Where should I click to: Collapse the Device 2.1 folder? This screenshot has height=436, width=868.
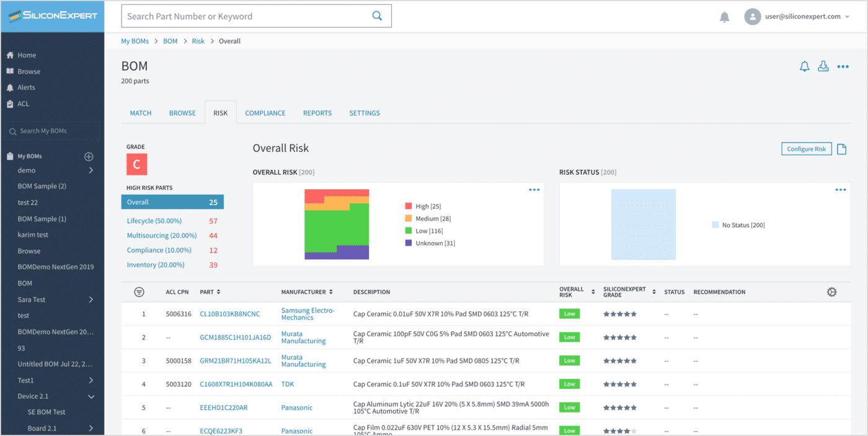(x=91, y=396)
